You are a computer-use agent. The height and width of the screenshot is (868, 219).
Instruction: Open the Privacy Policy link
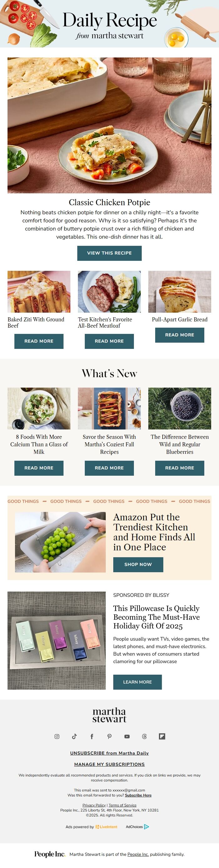coord(94,805)
